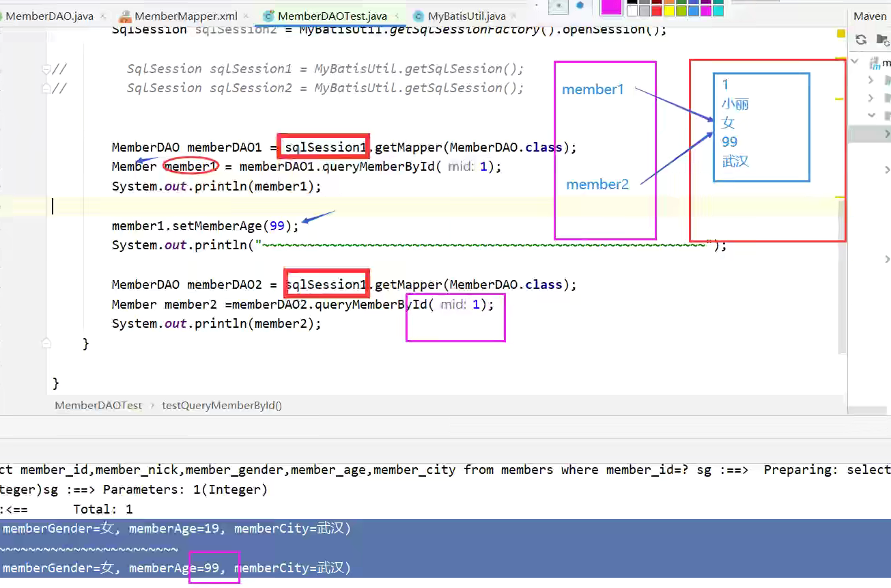Click the large magenta current color box

click(x=611, y=7)
